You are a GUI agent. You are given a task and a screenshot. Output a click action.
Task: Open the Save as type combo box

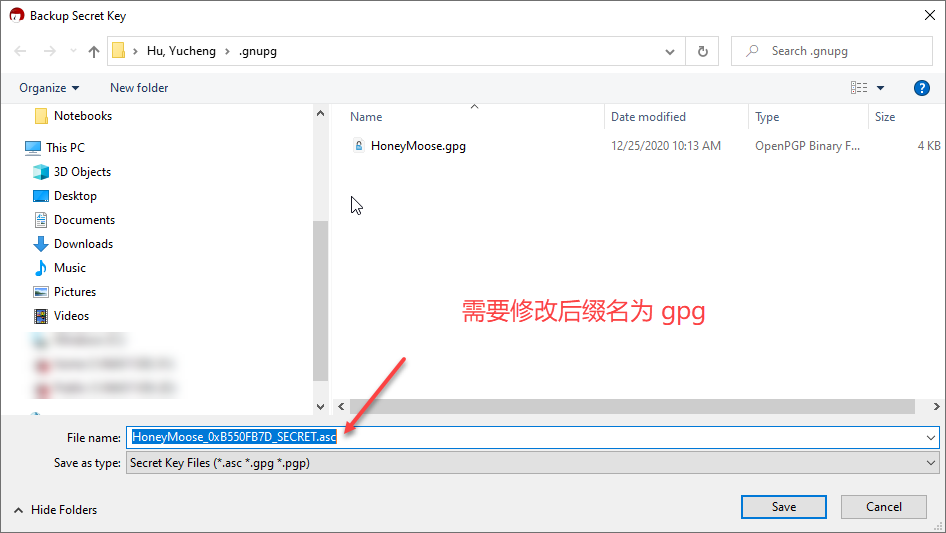click(x=533, y=463)
